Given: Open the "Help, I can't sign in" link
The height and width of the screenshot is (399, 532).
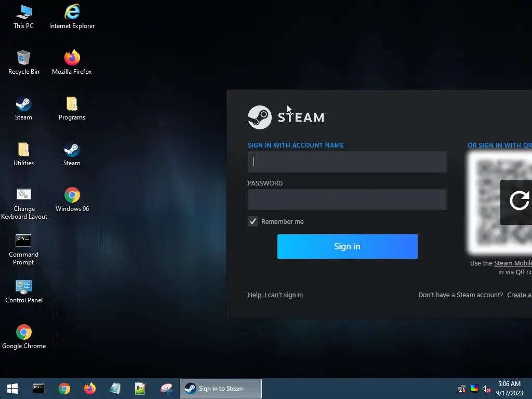Looking at the screenshot, I should (x=275, y=295).
